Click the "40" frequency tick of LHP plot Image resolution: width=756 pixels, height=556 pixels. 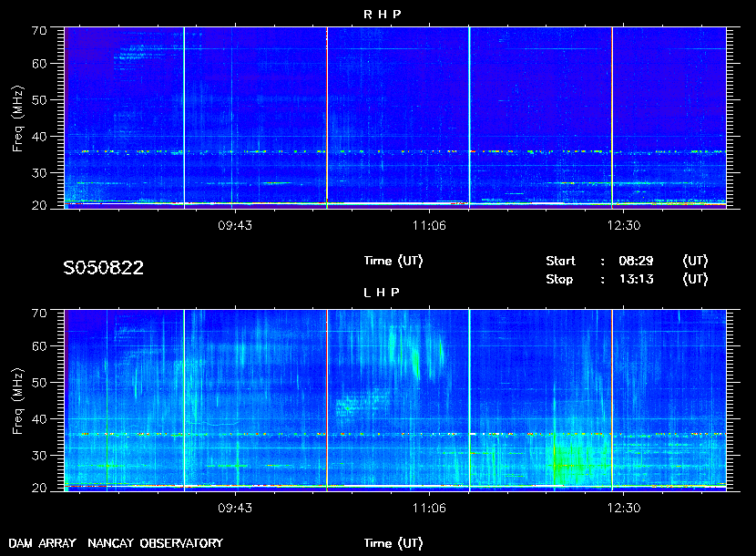coord(39,419)
